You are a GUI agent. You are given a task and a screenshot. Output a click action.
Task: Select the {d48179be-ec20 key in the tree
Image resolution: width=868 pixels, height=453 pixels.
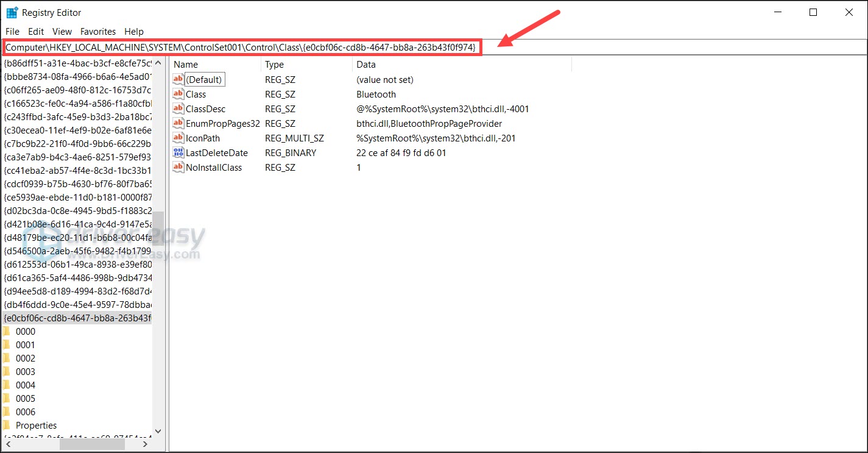(x=77, y=238)
